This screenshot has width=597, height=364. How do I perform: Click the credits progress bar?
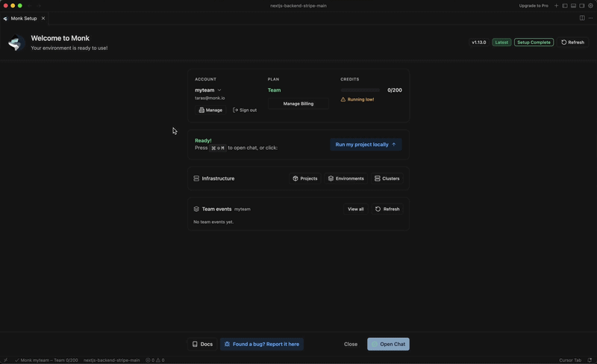click(360, 90)
